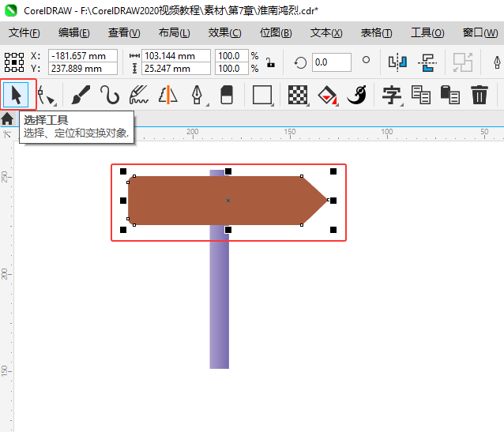Click the object height field

(176, 69)
